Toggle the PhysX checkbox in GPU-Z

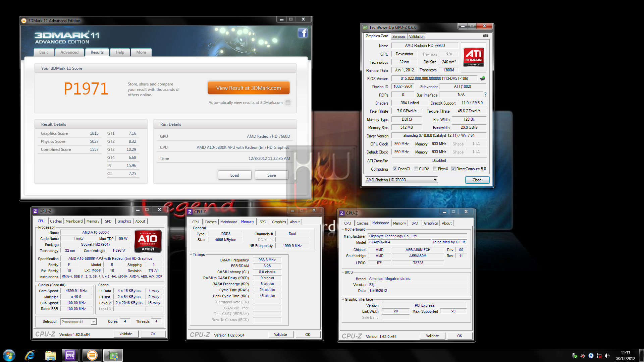click(435, 169)
